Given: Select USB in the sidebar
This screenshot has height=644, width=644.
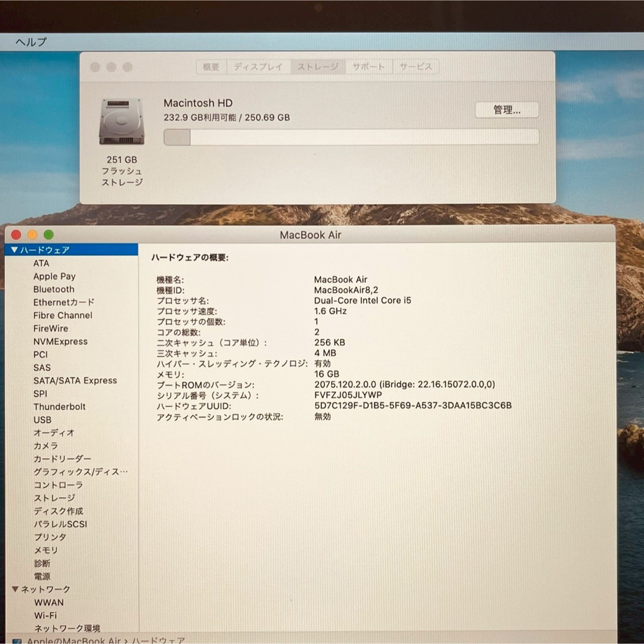Looking at the screenshot, I should tap(42, 420).
